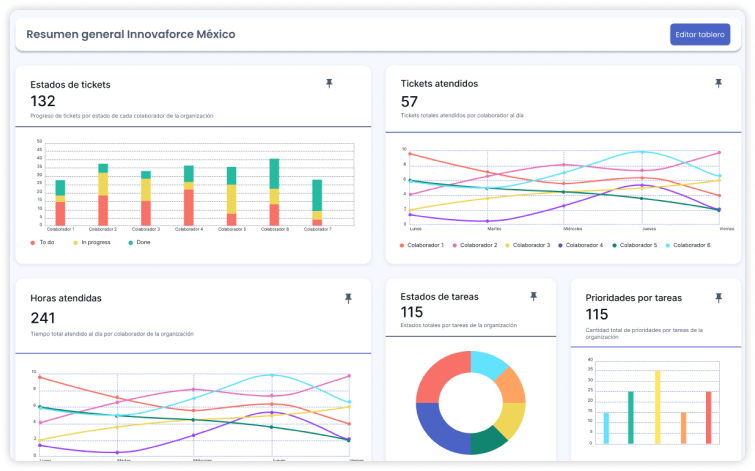The width and height of the screenshot is (755, 471).
Task: Click the stacked bar above Colaborador 6
Action: click(274, 192)
